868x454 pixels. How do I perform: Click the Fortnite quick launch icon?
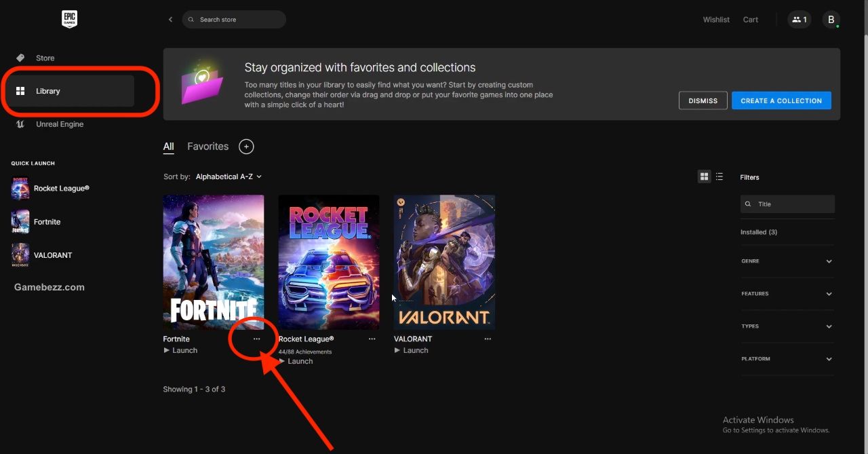click(20, 222)
